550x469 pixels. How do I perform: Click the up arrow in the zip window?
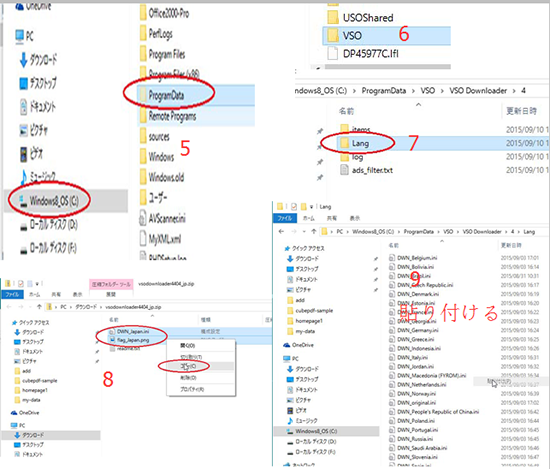click(x=39, y=307)
